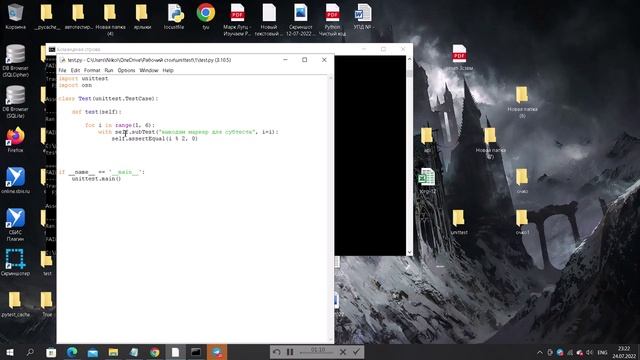Image resolution: width=640 pixels, height=360 pixels.
Task: Select the api folder on desktop
Action: tap(427, 140)
